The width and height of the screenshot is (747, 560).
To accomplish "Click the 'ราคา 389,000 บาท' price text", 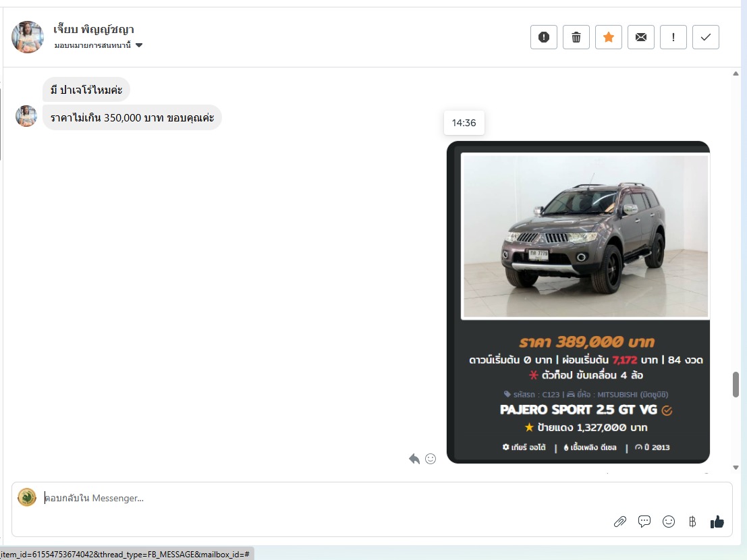I will pyautogui.click(x=586, y=342).
